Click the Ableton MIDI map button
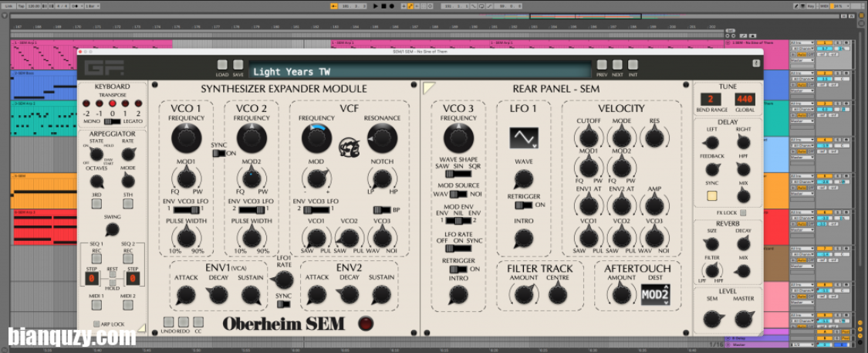 tap(824, 5)
